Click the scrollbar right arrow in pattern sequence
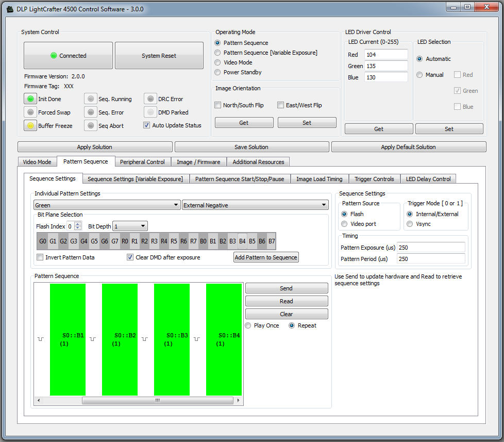504x442 pixels. 238,401
